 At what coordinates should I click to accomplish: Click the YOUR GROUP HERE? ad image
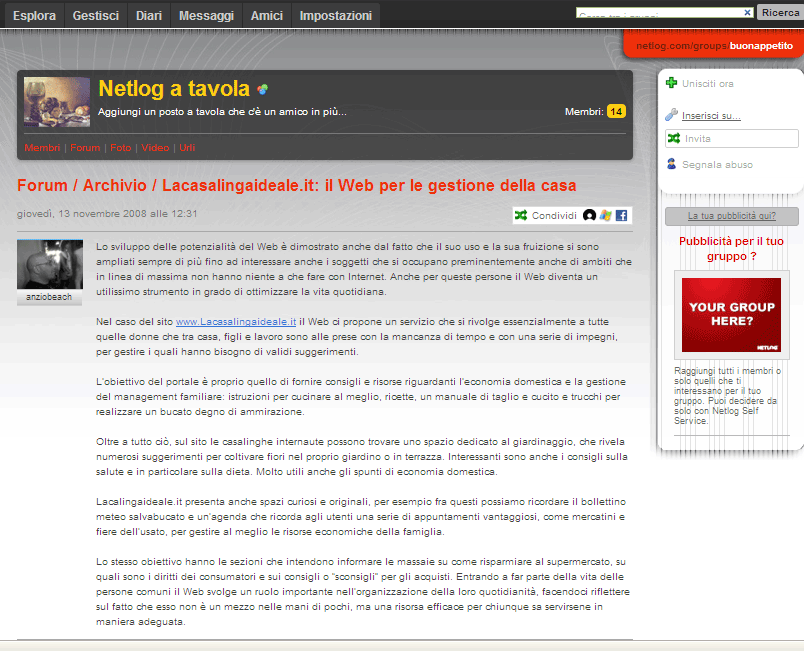(732, 315)
